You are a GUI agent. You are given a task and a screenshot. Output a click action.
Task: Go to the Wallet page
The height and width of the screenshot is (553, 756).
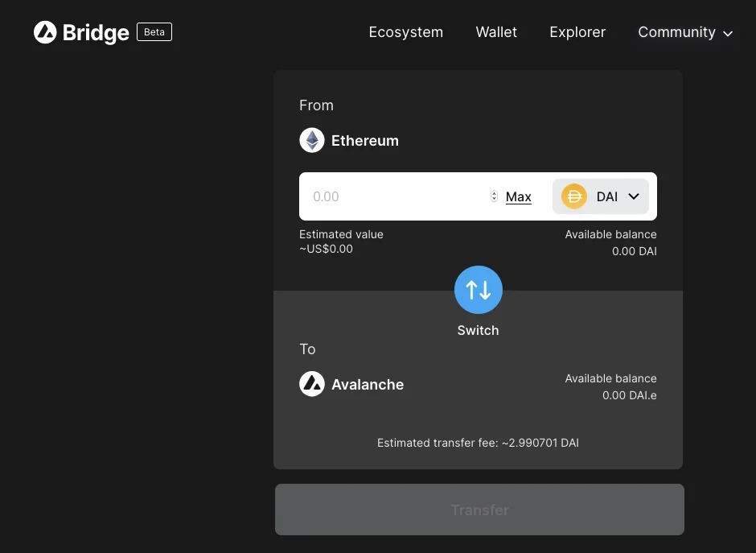496,32
